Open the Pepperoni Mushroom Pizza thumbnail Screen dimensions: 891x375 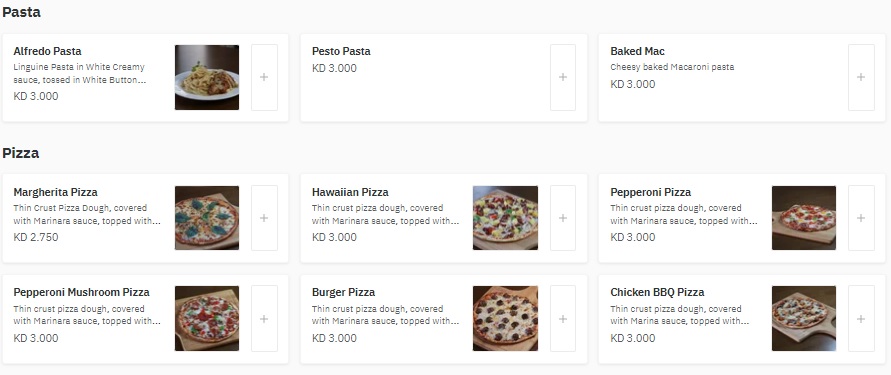[x=207, y=319]
